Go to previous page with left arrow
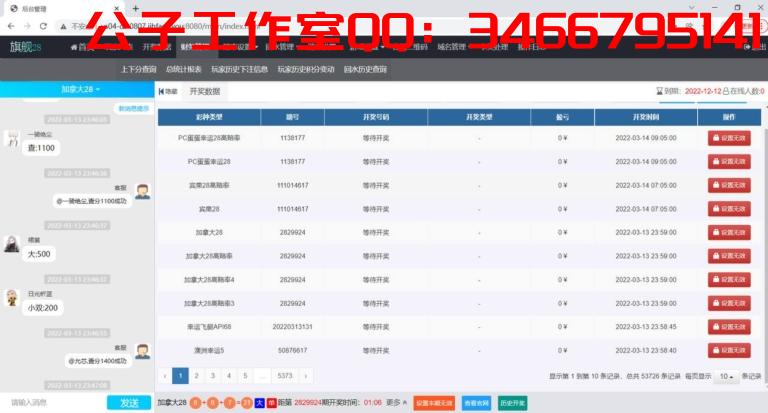Viewport: 768px width, 413px height. tap(165, 376)
